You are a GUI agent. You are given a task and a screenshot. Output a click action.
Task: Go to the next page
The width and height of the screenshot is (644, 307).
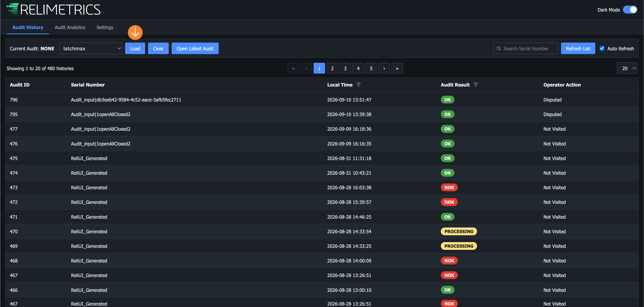pyautogui.click(x=384, y=68)
